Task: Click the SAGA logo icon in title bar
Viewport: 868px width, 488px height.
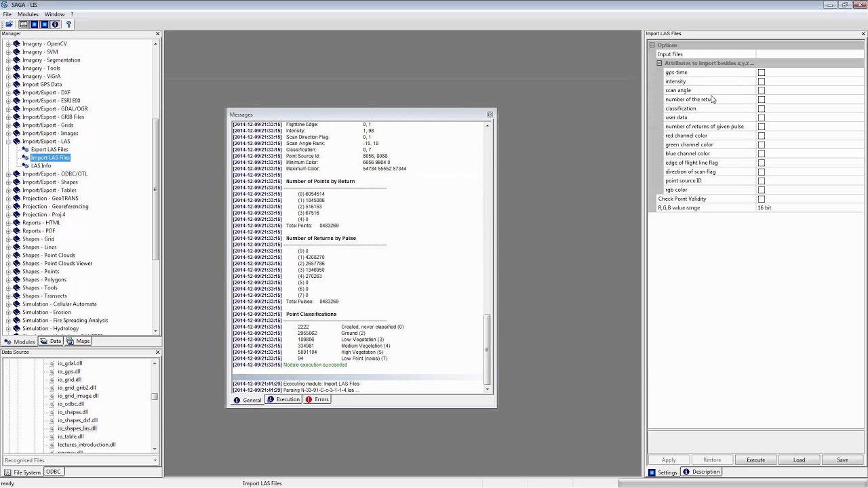Action: tap(5, 5)
